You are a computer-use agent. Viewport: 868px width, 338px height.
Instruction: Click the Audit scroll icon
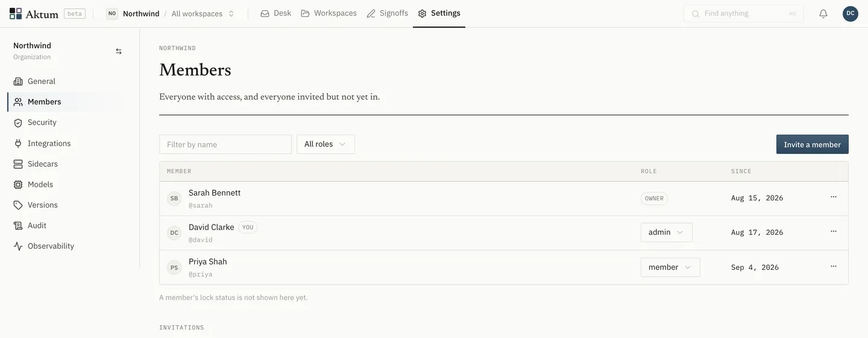[x=18, y=226]
